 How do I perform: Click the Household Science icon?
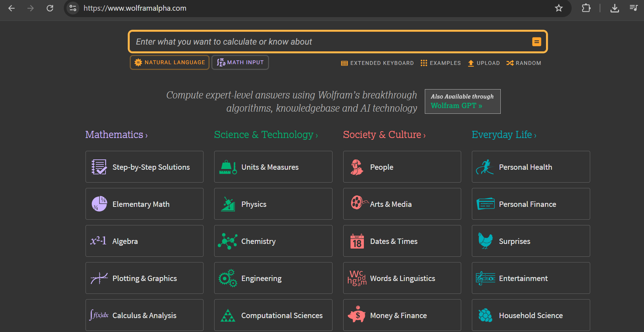[485, 315]
